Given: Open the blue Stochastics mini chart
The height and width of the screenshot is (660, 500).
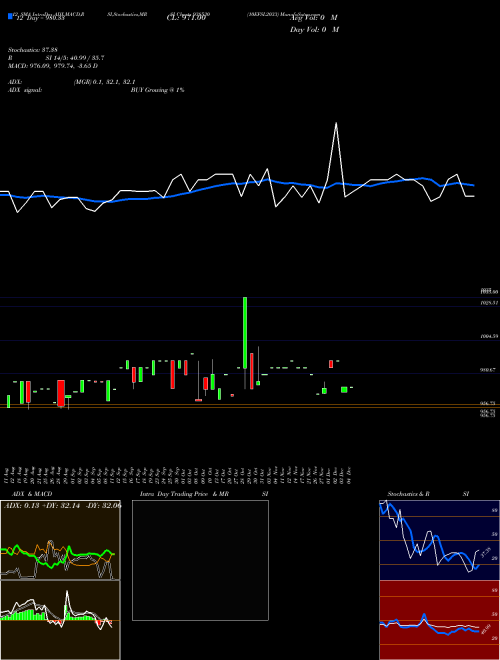Looking at the screenshot, I should point(439,540).
